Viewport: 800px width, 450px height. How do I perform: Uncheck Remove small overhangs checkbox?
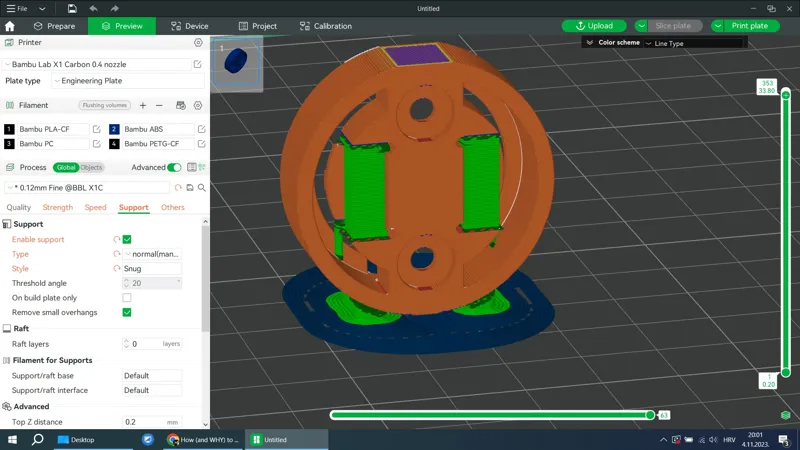tap(127, 312)
